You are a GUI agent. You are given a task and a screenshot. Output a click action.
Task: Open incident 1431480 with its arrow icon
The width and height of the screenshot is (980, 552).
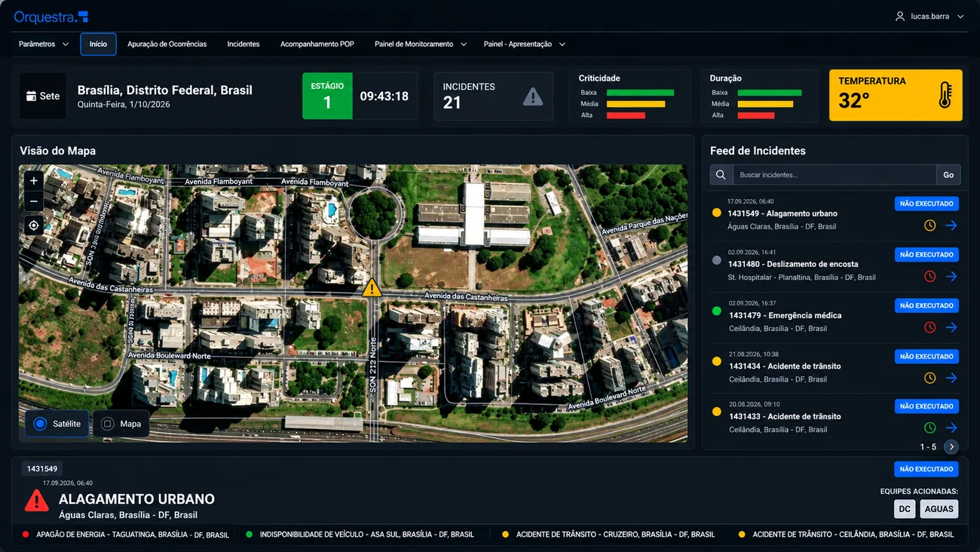pos(951,277)
